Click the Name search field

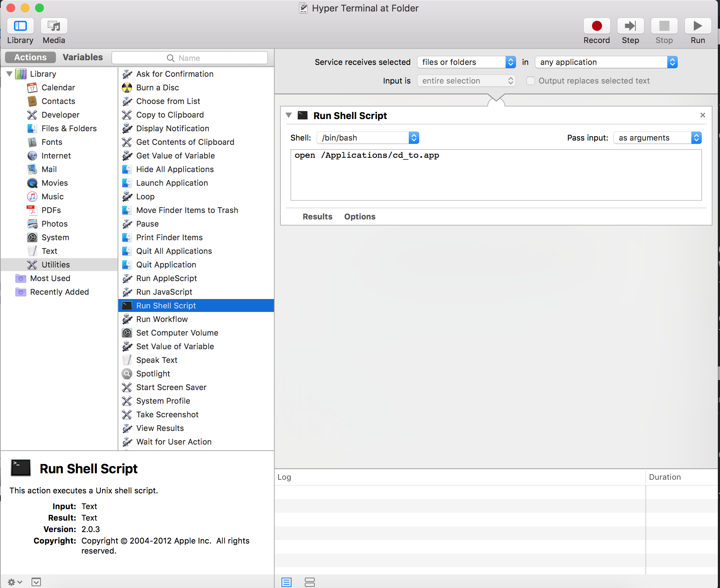tap(189, 58)
